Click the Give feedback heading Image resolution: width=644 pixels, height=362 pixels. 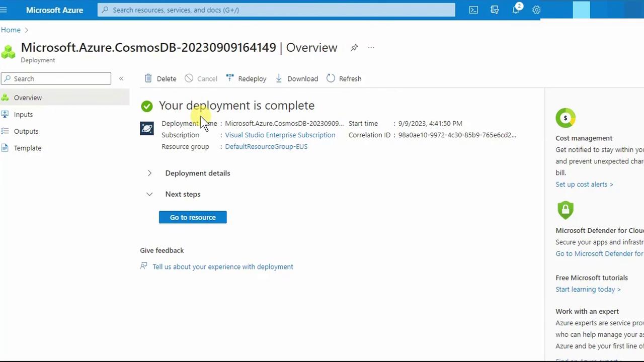[x=162, y=250]
